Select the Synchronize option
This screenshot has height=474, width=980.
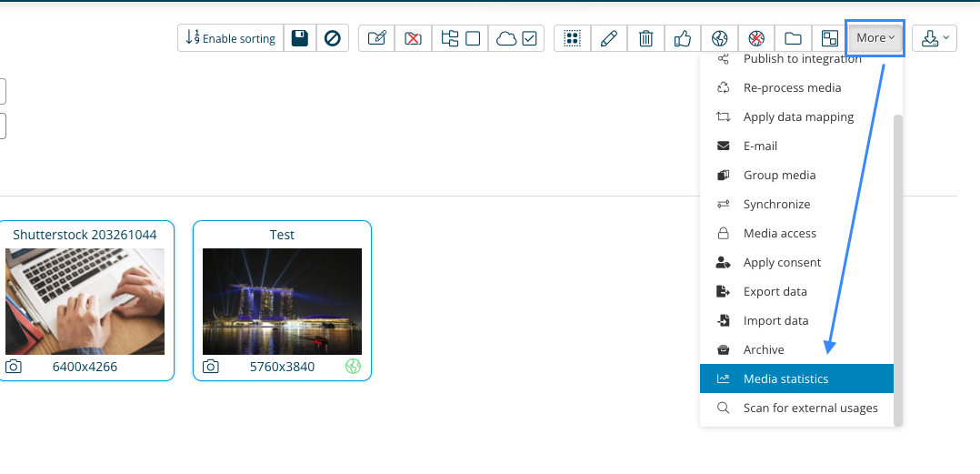[797, 204]
